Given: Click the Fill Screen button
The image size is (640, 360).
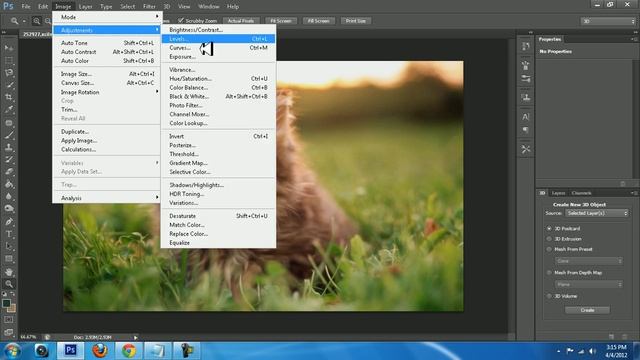Looking at the screenshot, I should pyautogui.click(x=318, y=21).
